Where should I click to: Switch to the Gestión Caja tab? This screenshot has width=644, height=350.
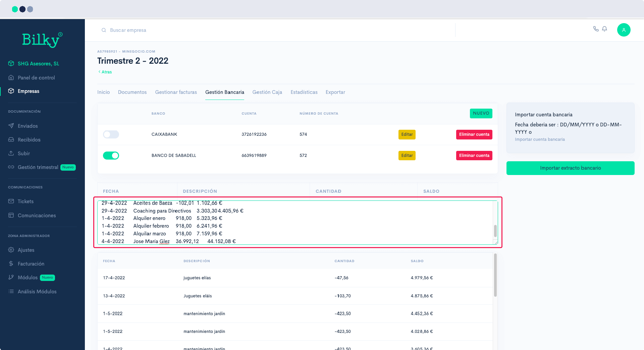coord(267,92)
